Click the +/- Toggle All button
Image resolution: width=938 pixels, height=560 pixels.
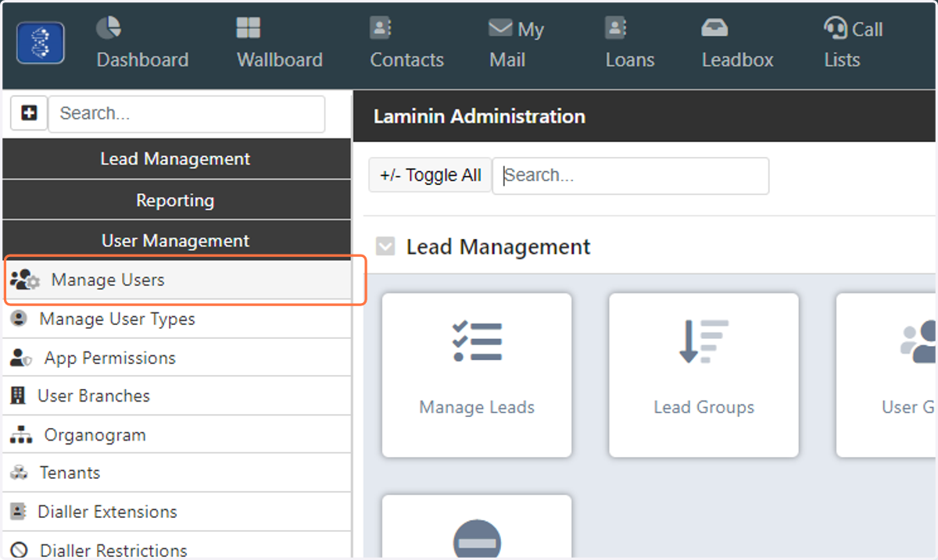coord(430,176)
